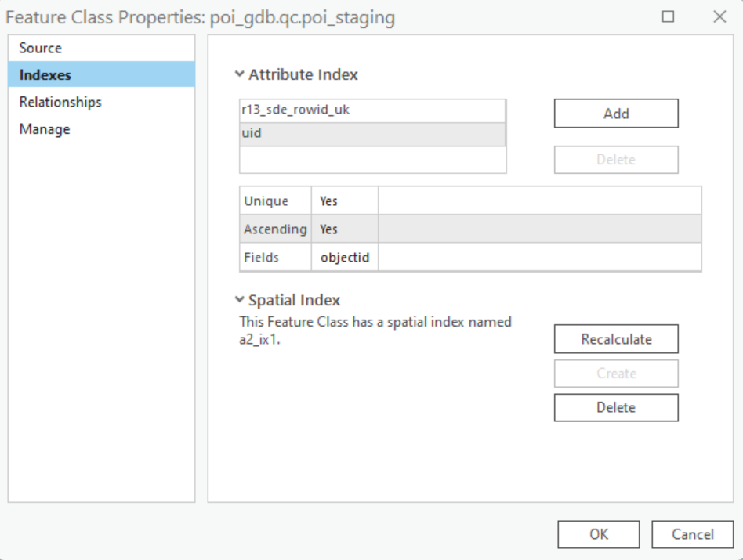This screenshot has width=743, height=560.
Task: Collapse the Attribute Index section
Action: [x=240, y=75]
